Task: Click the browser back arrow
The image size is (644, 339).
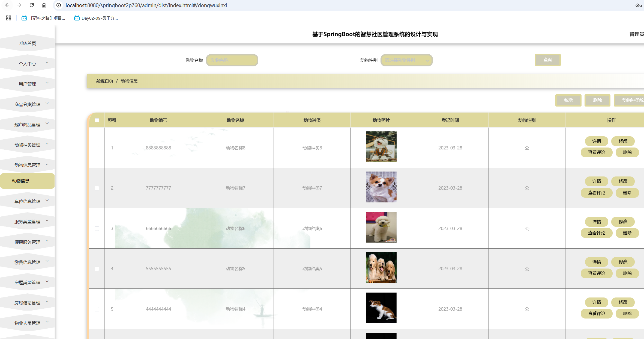Action: click(x=7, y=5)
